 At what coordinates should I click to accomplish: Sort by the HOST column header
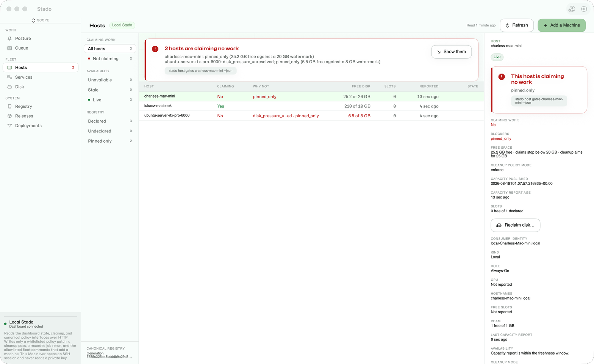pos(149,87)
